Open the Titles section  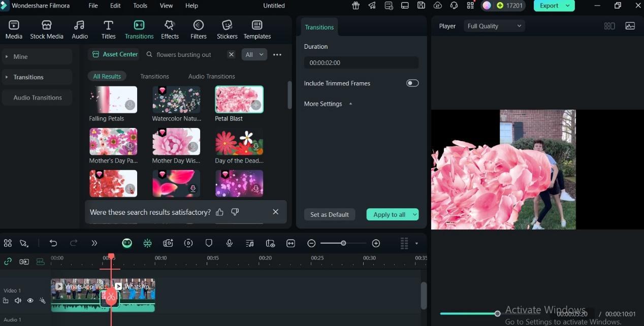108,29
